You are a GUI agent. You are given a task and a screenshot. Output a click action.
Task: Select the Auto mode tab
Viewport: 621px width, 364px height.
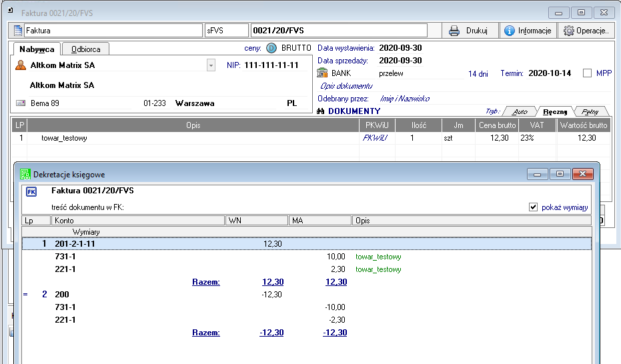pyautogui.click(x=520, y=112)
